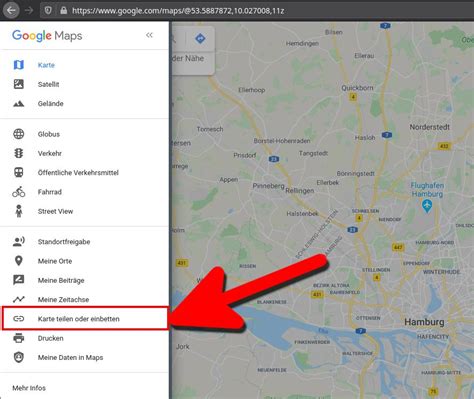The height and width of the screenshot is (399, 474).
Task: Toggle the Verkehr traffic light icon
Action: (x=19, y=153)
